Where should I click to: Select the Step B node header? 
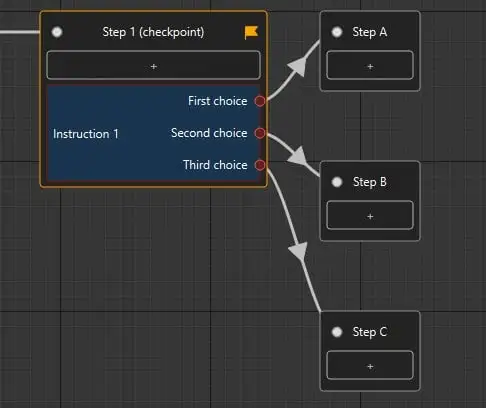point(370,182)
